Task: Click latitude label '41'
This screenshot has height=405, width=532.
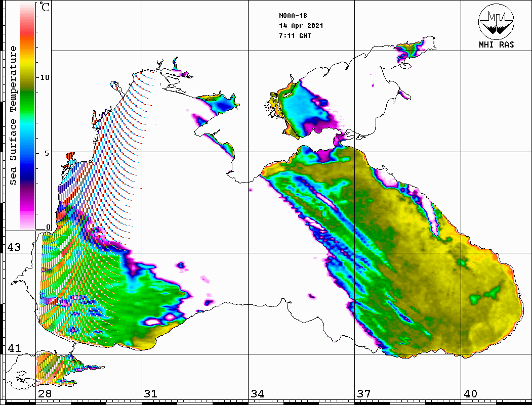Action: point(14,348)
